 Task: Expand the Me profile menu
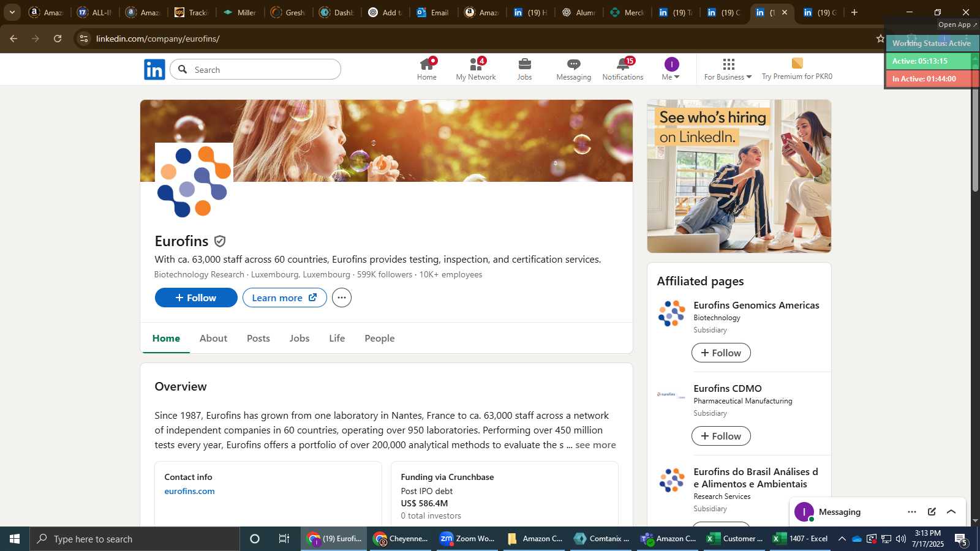point(671,69)
